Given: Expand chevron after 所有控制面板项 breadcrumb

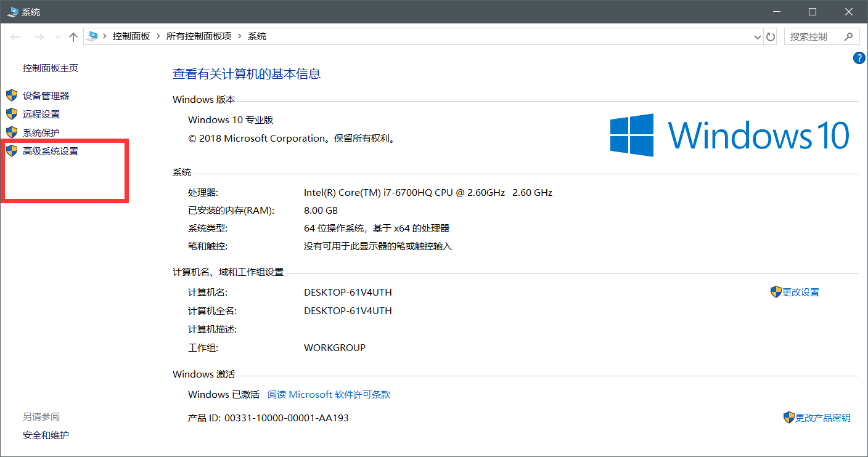Looking at the screenshot, I should point(240,36).
